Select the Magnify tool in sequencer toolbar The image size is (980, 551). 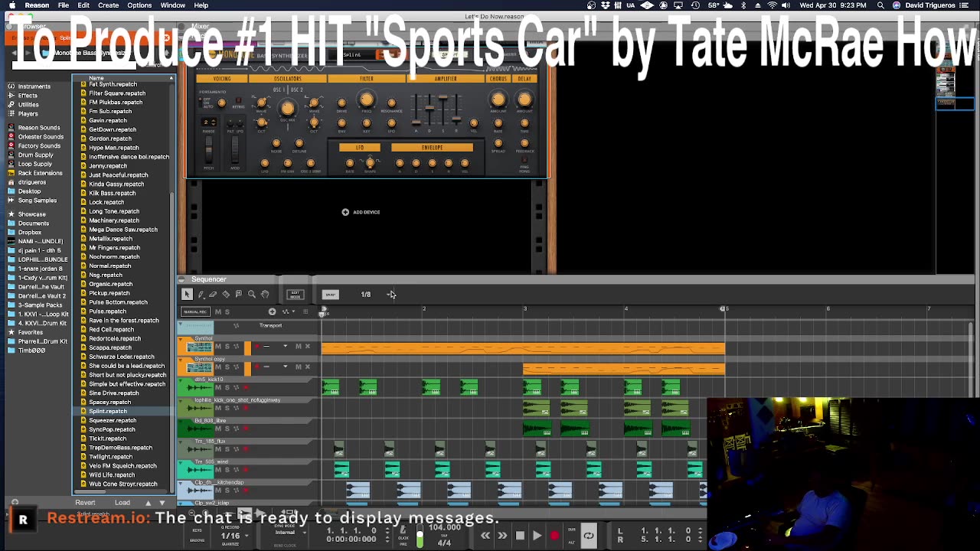coord(251,295)
